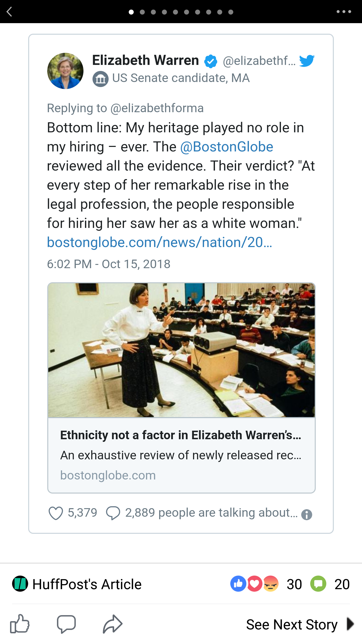Tap the tweet info circle icon
This screenshot has height=644, width=362.
pos(307,515)
